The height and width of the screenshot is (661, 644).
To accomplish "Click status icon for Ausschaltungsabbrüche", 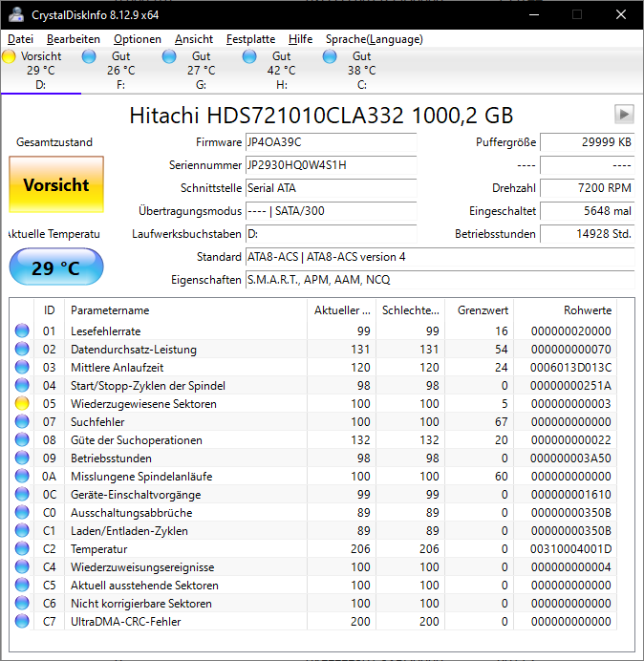I will click(22, 512).
